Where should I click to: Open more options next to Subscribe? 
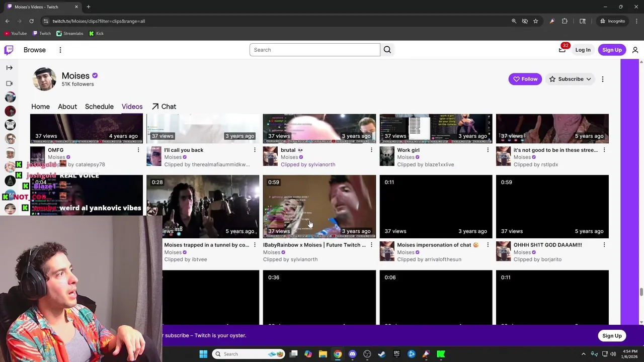point(603,79)
